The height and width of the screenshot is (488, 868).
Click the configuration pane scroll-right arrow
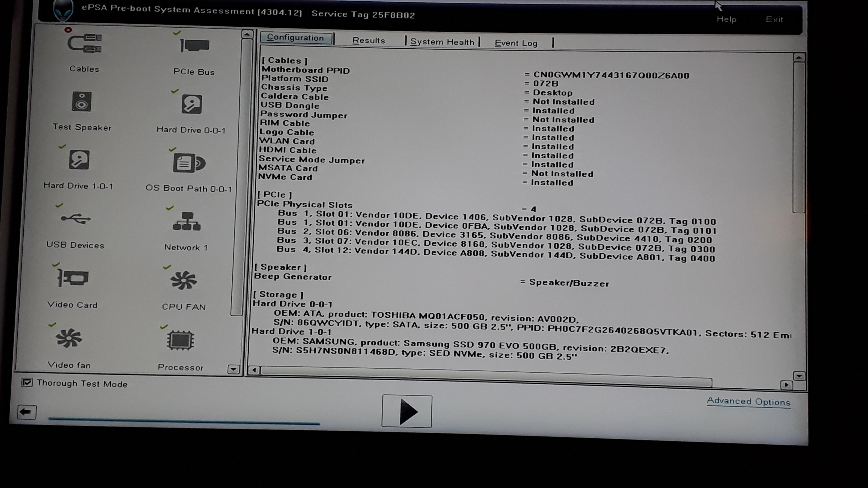coord(786,385)
